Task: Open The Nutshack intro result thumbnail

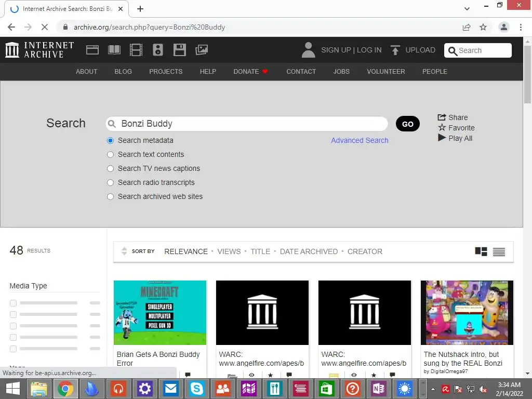Action: click(x=467, y=312)
